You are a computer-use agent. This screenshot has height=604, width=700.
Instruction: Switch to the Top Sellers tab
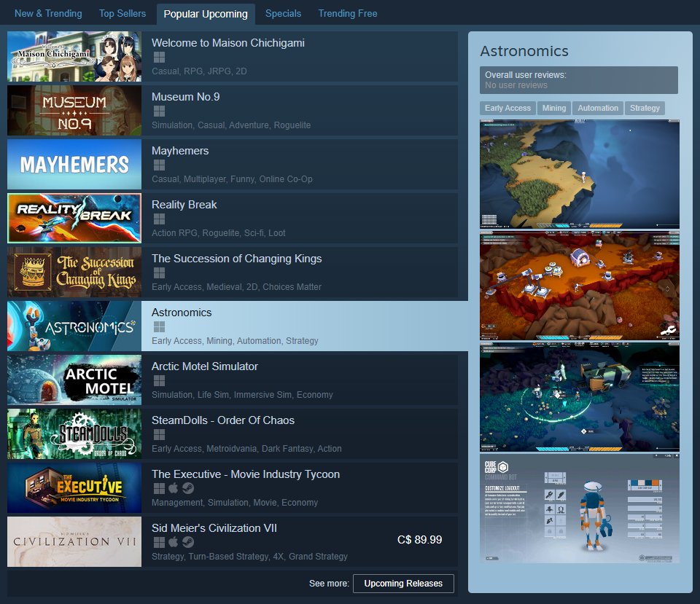pyautogui.click(x=122, y=13)
